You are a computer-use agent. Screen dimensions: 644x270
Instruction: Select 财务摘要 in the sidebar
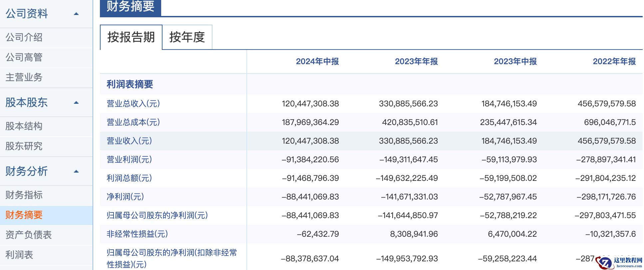[x=24, y=215]
